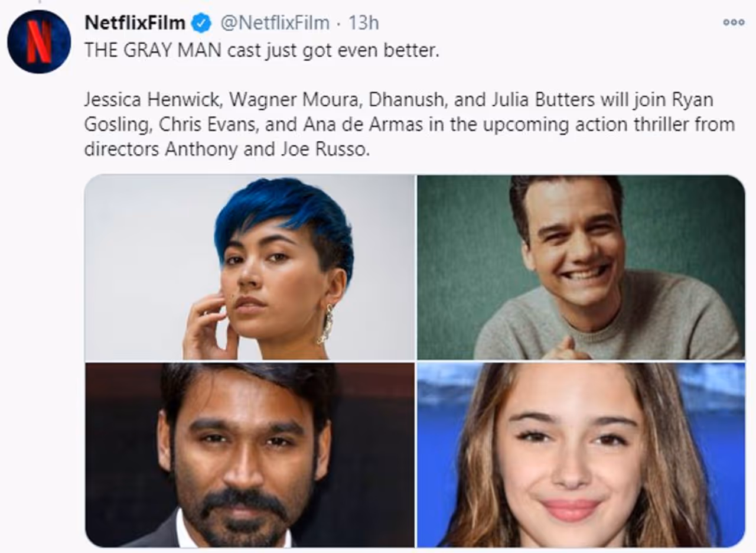Open the tweet's three-dot more options menu
Screen dimensions: 756x553
[734, 22]
